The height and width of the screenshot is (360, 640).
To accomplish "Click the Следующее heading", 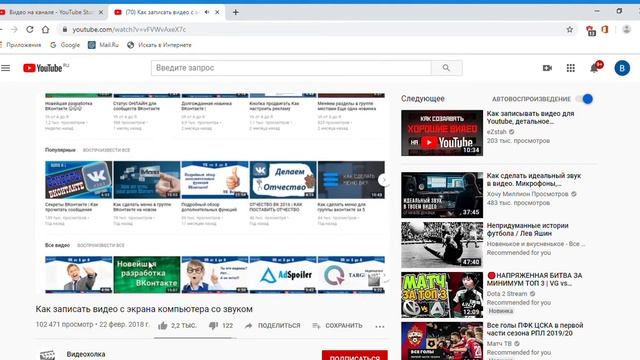I will [422, 98].
